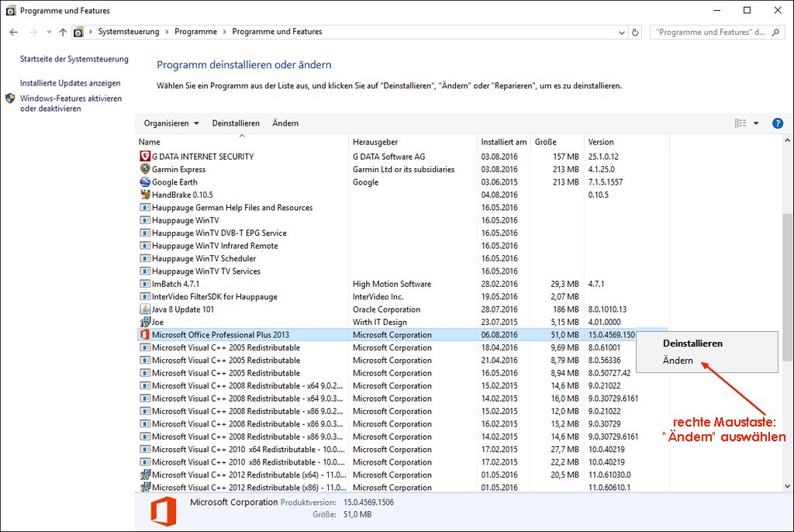Viewport: 794px width, 532px height.
Task: Click the ImBatch 4.7.1 icon
Action: pos(145,284)
